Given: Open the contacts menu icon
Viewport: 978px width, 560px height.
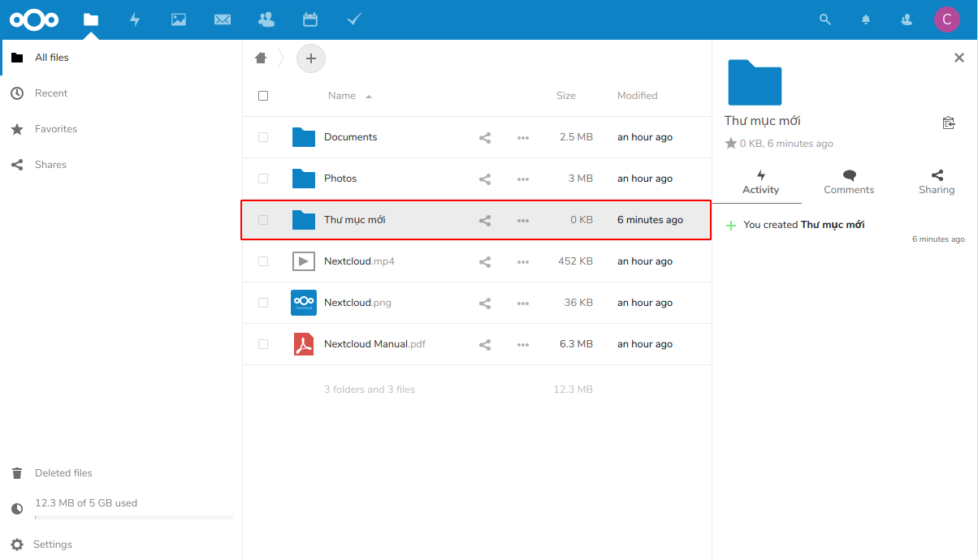Looking at the screenshot, I should point(907,19).
